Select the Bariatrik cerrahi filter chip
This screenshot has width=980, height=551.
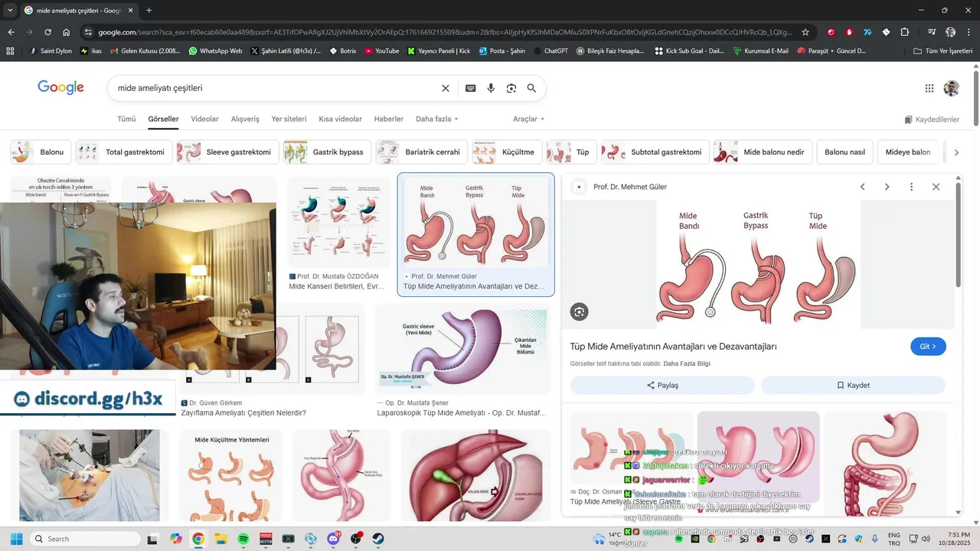(x=420, y=152)
